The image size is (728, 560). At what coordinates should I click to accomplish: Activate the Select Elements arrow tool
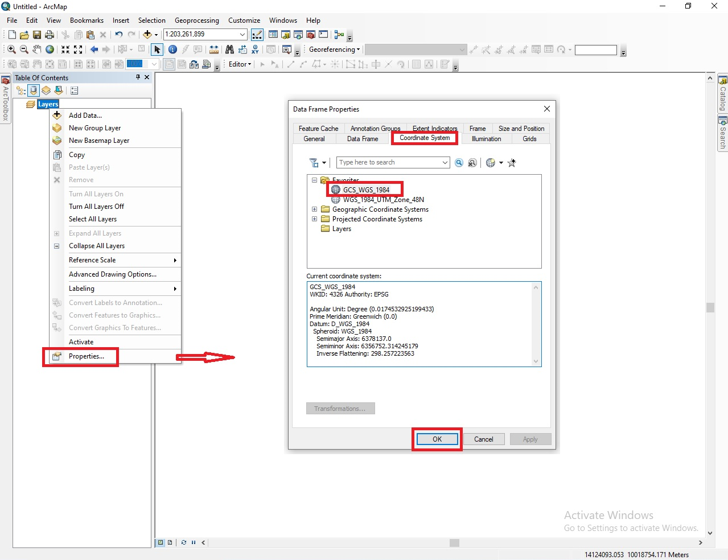[x=157, y=50]
